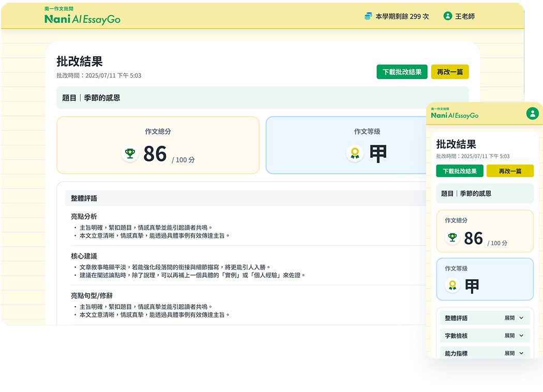Click the desktop 整體評語 section header

click(x=246, y=199)
